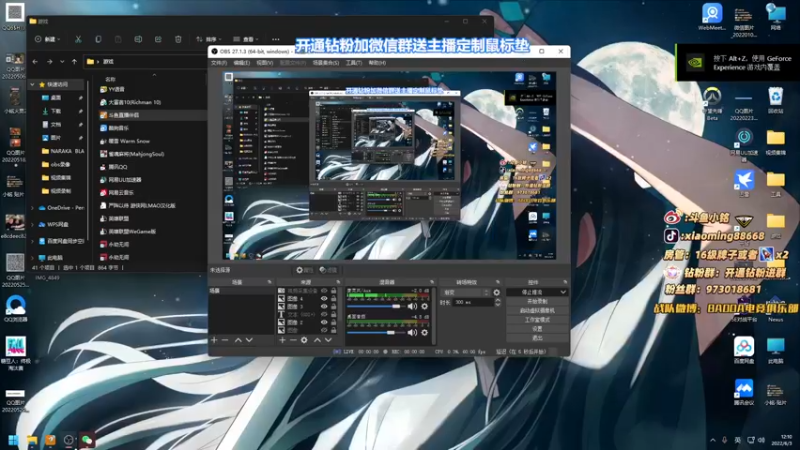This screenshot has width=800, height=450.
Task: Open the WeChat icon in the taskbar
Action: [x=87, y=440]
